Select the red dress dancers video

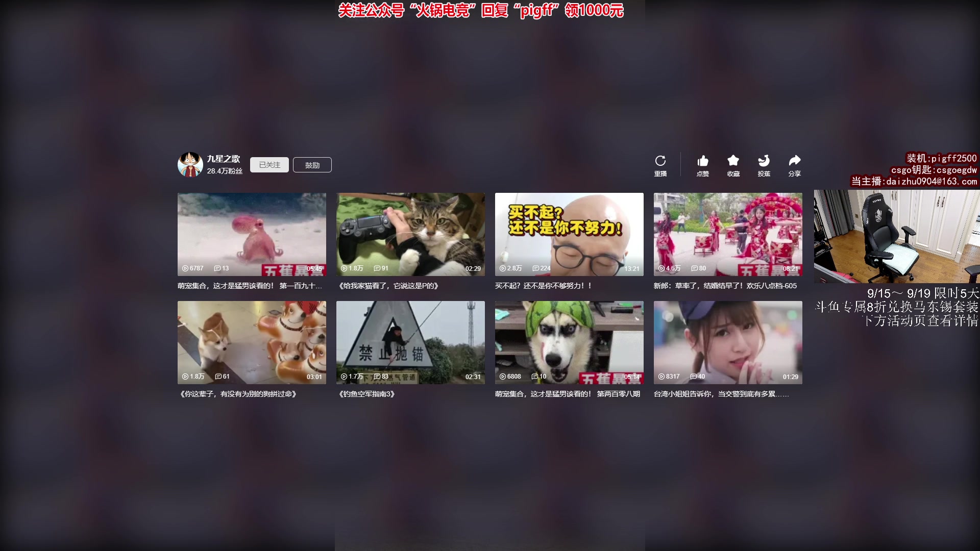[x=728, y=234]
